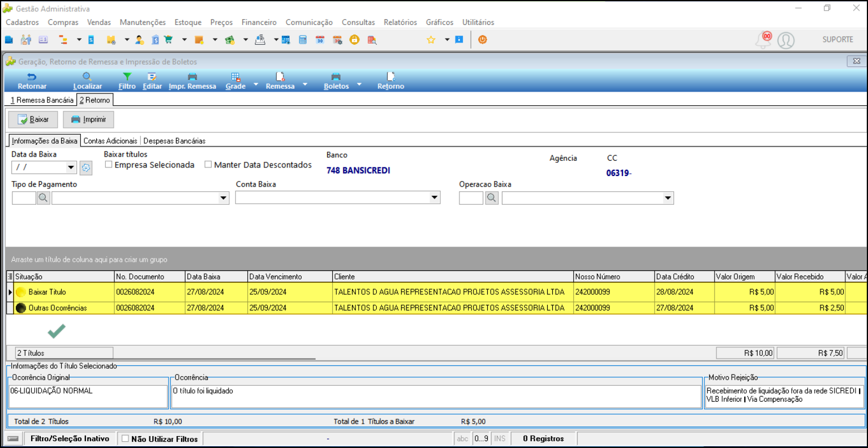Click Editar in the blue toolbar

point(152,81)
